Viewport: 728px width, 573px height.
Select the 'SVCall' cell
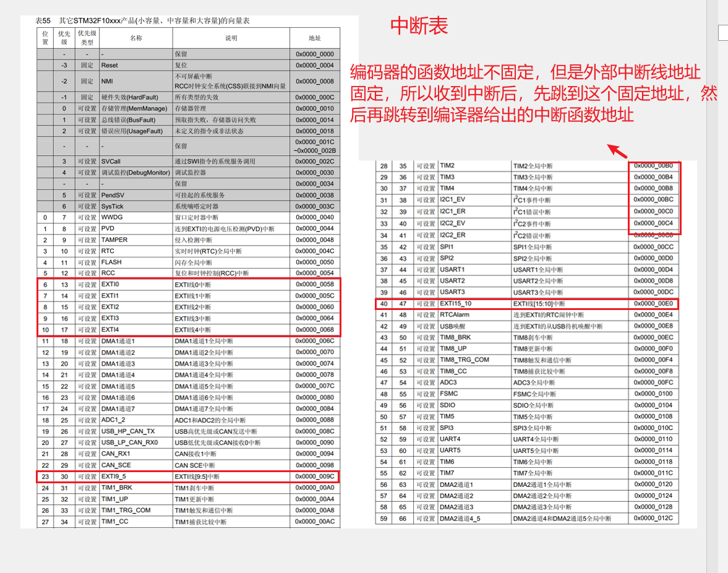(136, 162)
